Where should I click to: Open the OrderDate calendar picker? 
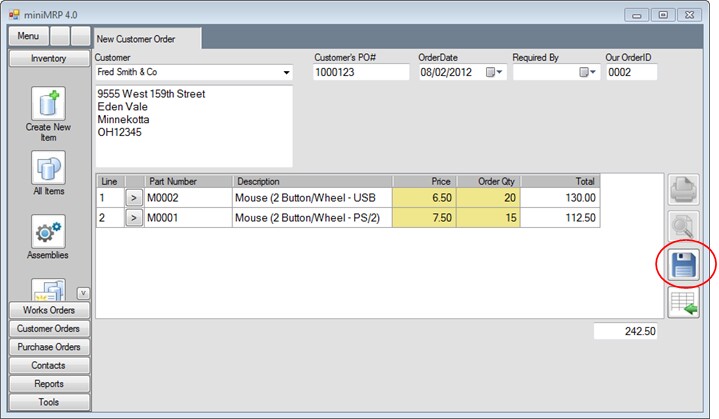coord(495,73)
